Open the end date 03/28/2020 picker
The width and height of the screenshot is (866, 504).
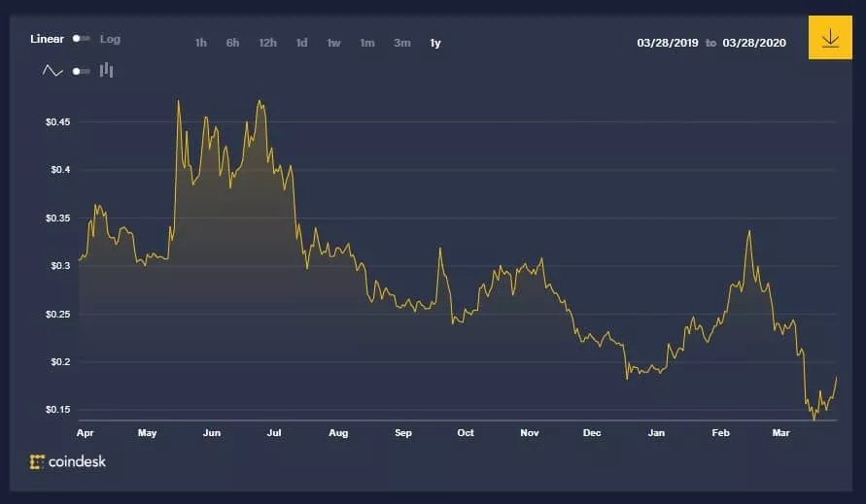pos(753,43)
